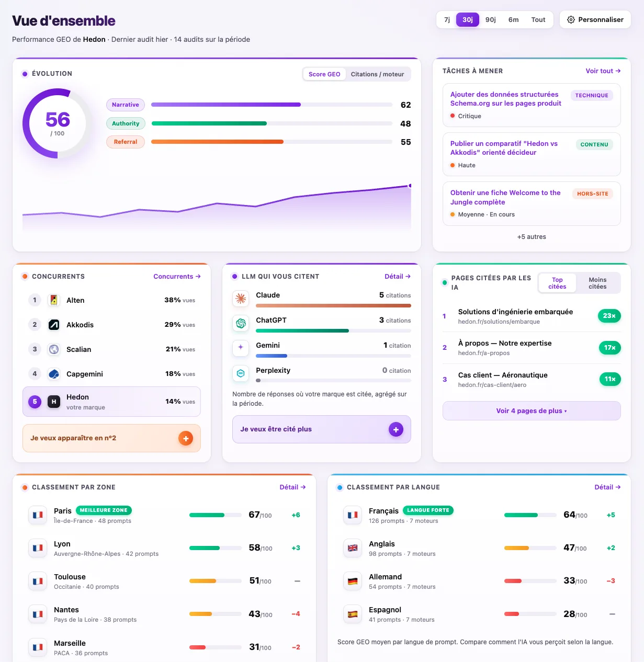Click the French flag beside Marseille
The image size is (644, 662).
pyautogui.click(x=38, y=647)
